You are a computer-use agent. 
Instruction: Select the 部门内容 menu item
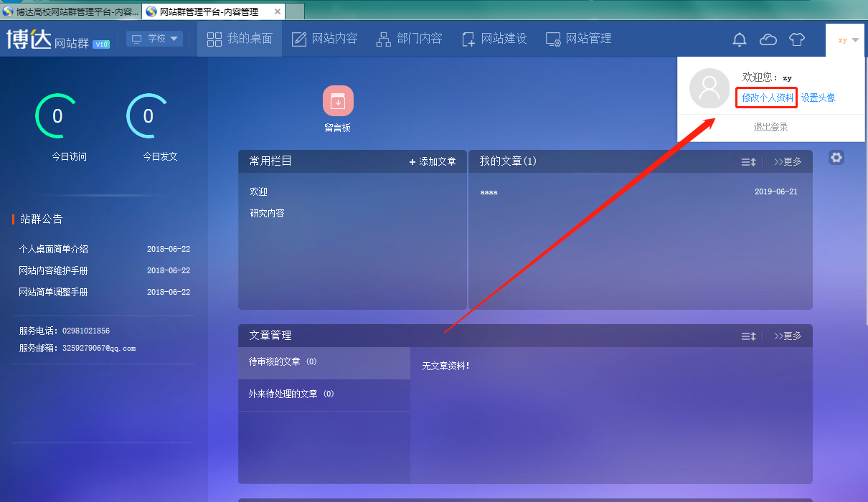(409, 39)
